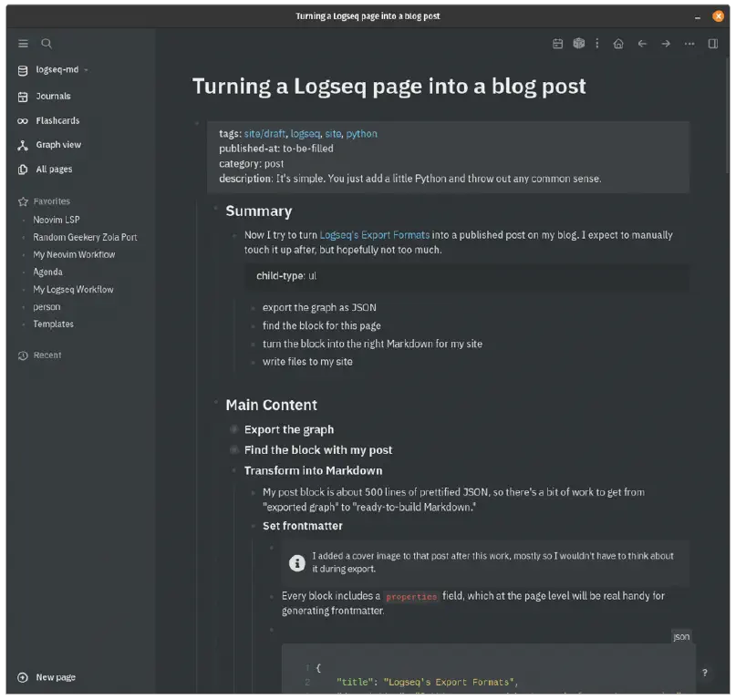
Task: Click the category: post property
Action: (251, 164)
